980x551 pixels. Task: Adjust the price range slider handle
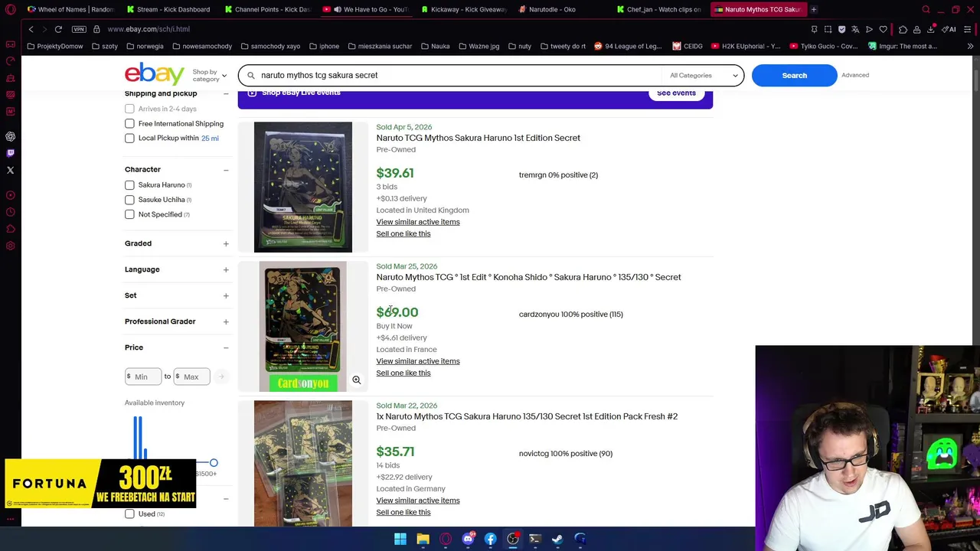(x=214, y=463)
